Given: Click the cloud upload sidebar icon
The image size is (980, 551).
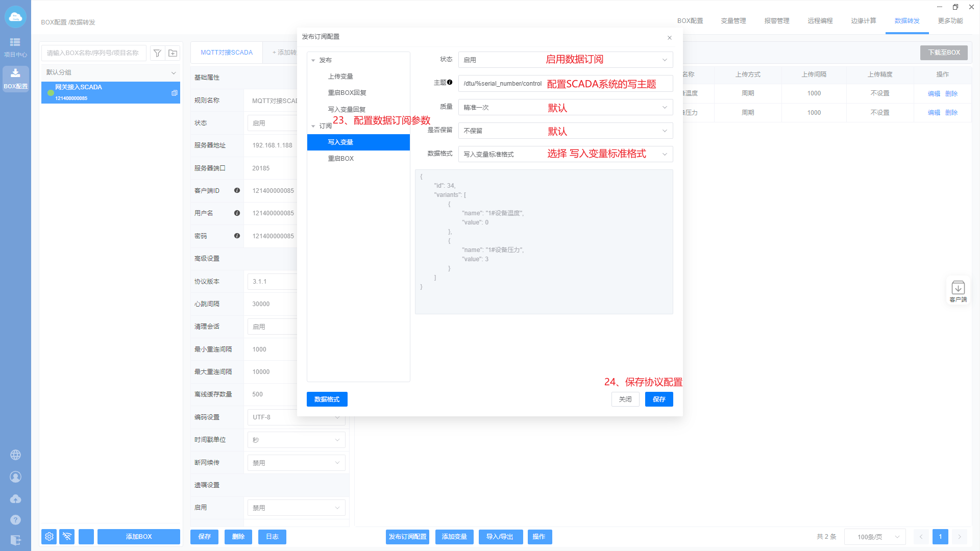Looking at the screenshot, I should pos(16,498).
